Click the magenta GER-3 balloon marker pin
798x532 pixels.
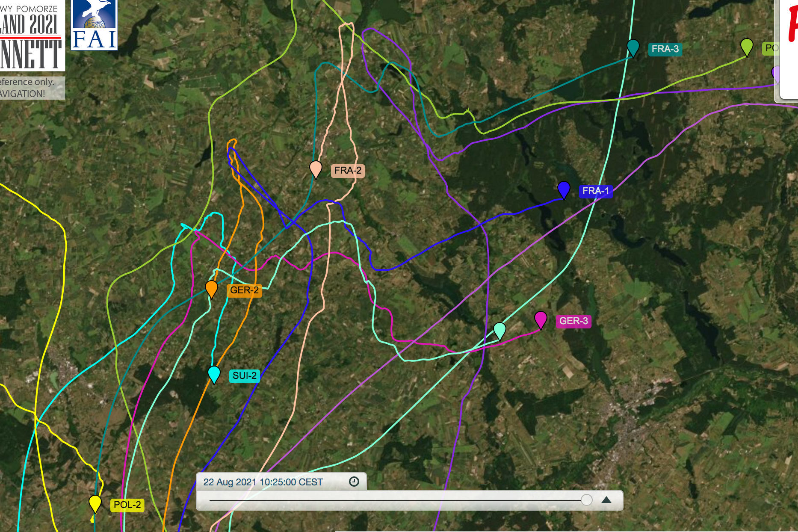(541, 319)
